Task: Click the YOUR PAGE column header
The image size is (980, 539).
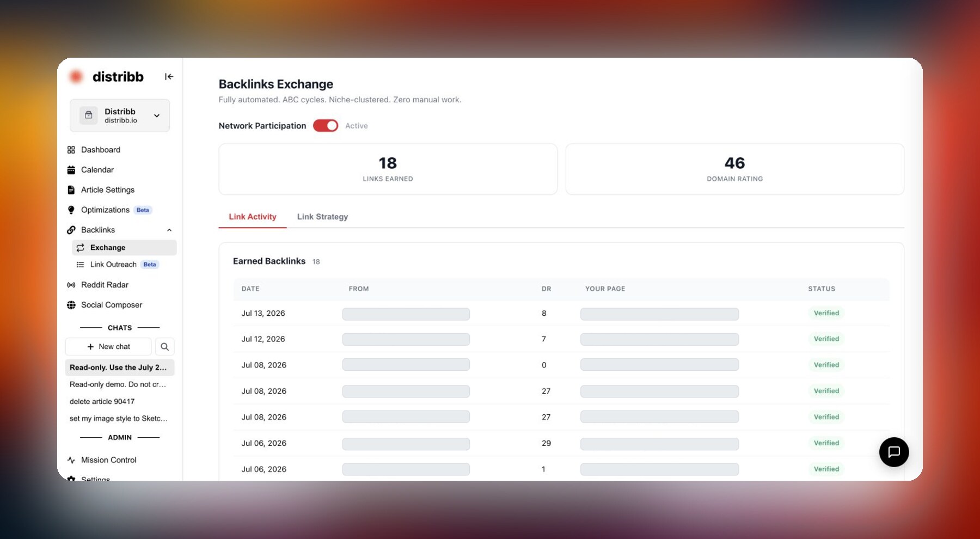Action: (605, 289)
